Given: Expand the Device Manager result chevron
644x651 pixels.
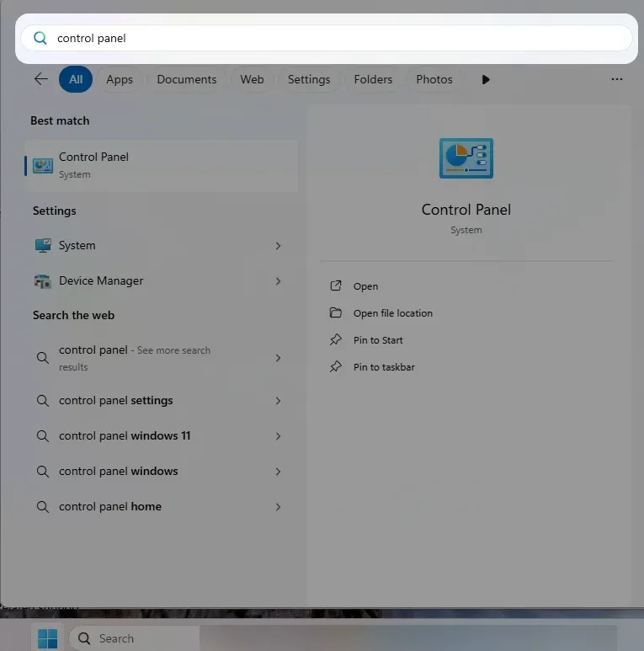Looking at the screenshot, I should pos(278,281).
